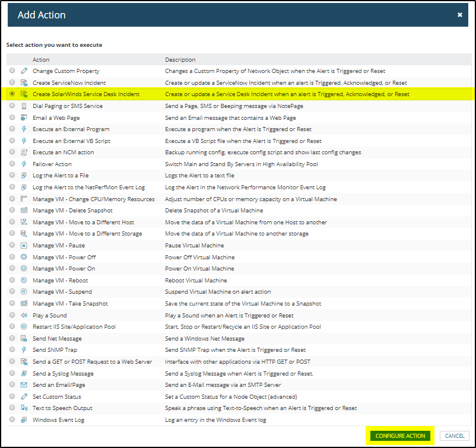Screen dimensions: 476x448
Task: Click the Configure Action button
Action: click(400, 436)
